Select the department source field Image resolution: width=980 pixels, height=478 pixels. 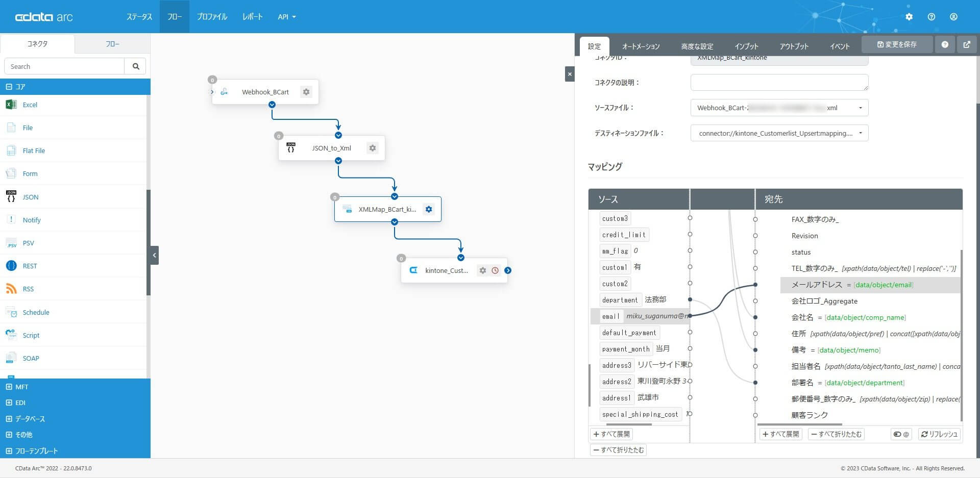coord(620,300)
